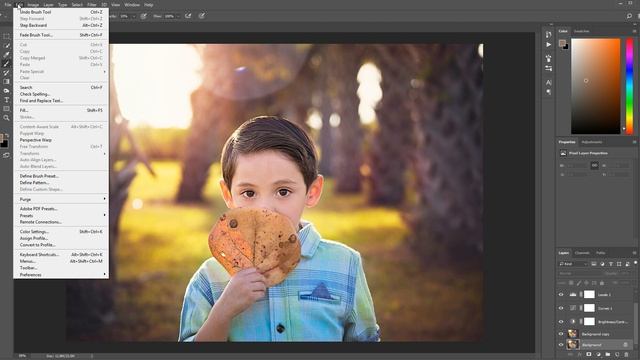Hide the Background copy layer
This screenshot has width=640, height=360.
[561, 334]
